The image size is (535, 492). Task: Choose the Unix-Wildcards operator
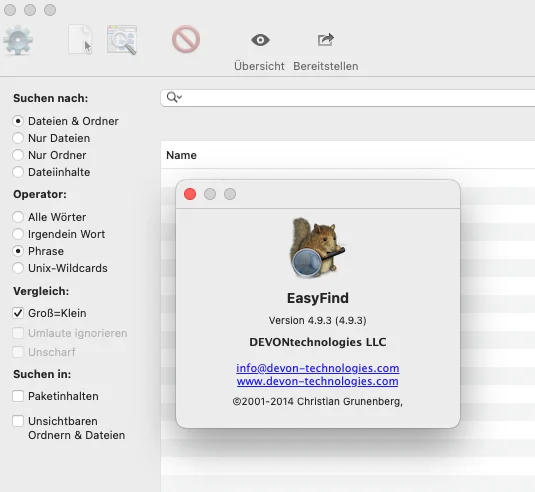(18, 268)
